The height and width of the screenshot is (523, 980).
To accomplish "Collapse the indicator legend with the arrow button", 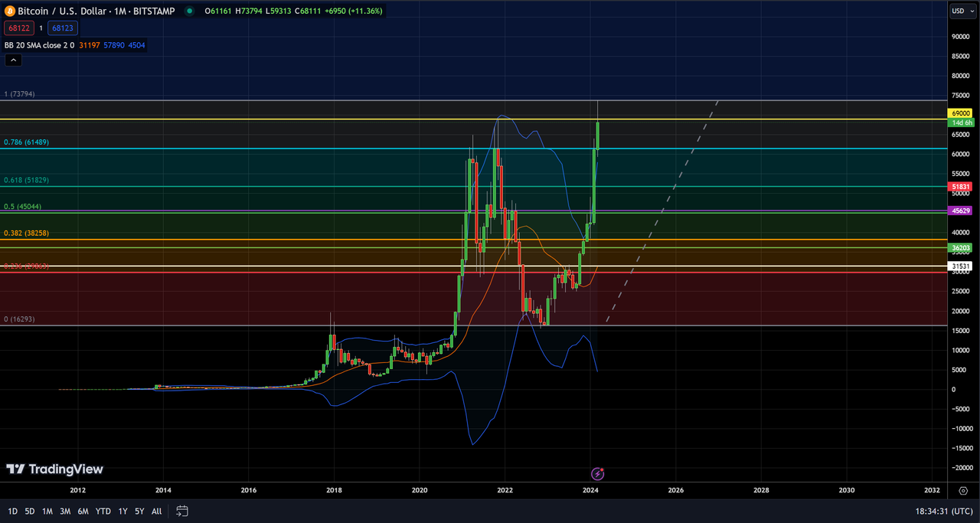I will [13, 60].
